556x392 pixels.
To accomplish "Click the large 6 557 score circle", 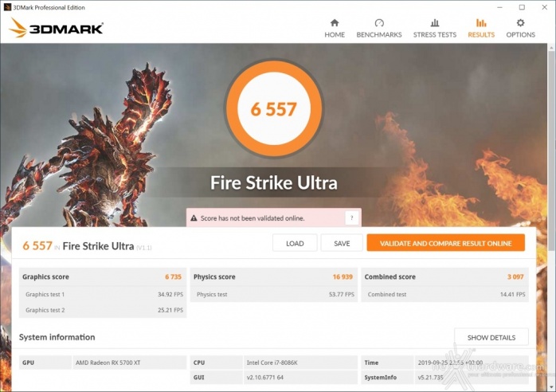I will click(x=273, y=108).
